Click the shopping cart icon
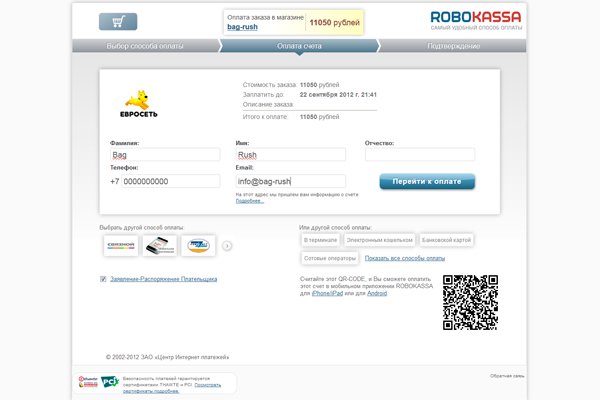This screenshot has height=400, width=600. [118, 22]
